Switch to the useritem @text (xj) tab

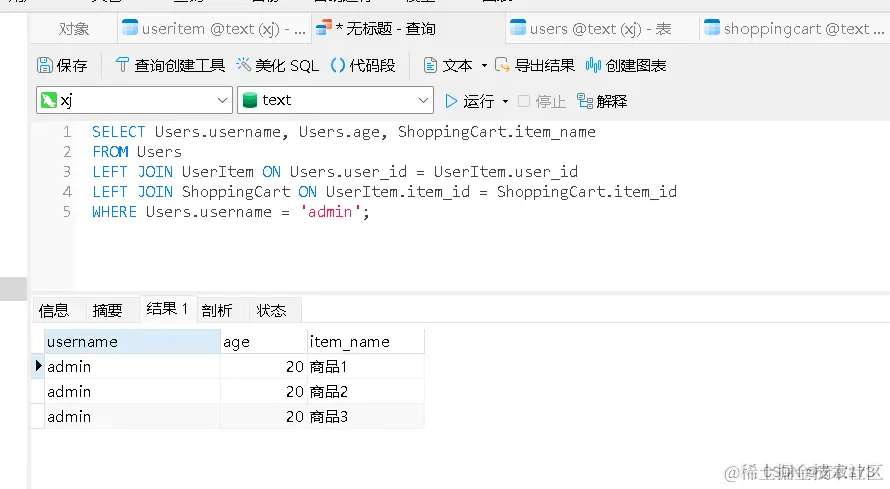click(x=215, y=28)
